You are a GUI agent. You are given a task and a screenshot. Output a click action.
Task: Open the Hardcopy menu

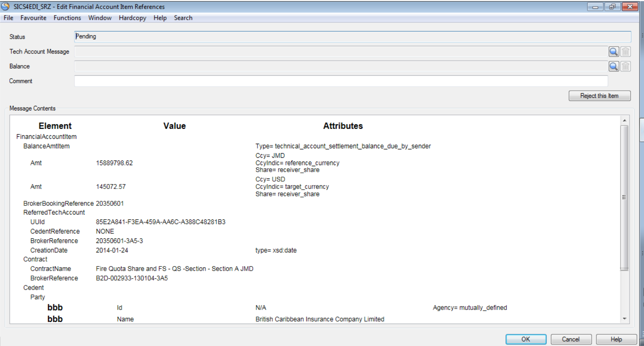(132, 18)
